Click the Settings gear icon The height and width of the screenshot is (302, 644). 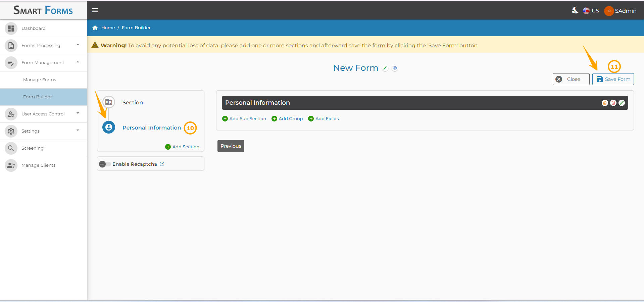pos(11,131)
